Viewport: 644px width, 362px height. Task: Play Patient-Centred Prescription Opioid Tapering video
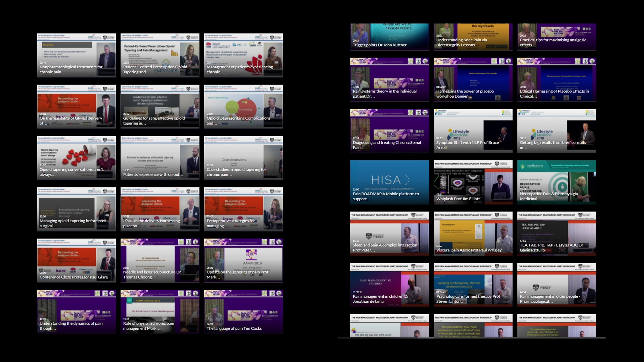[160, 55]
